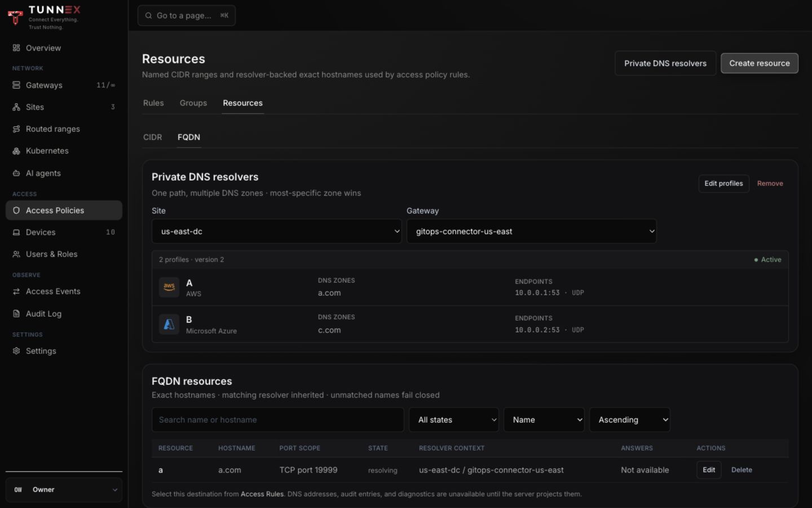The image size is (812, 508).
Task: View the Audit Log
Action: click(x=64, y=314)
